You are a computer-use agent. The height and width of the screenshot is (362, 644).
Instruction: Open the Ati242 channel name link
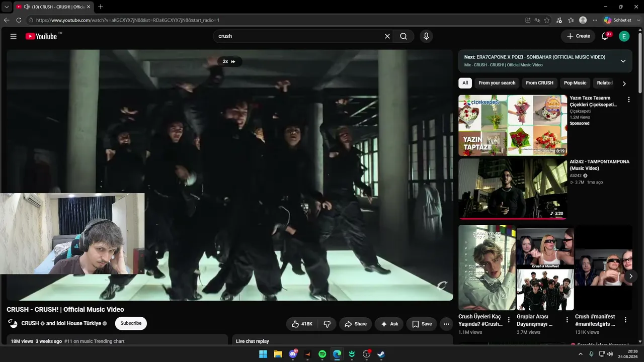click(576, 175)
